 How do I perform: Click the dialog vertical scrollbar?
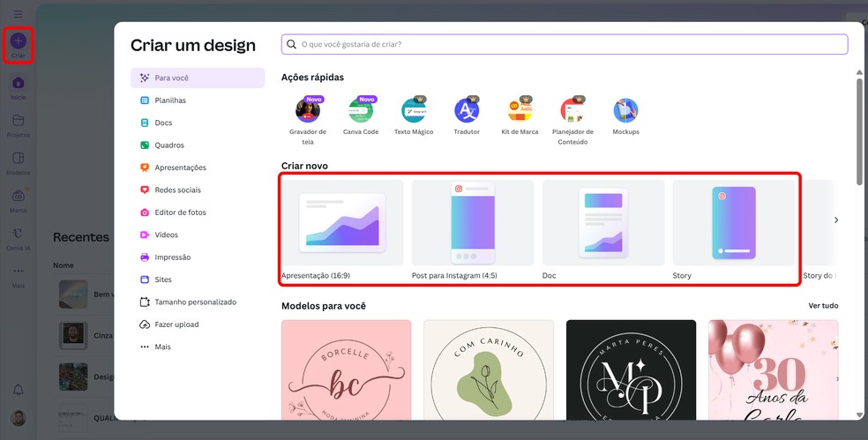coord(859,131)
